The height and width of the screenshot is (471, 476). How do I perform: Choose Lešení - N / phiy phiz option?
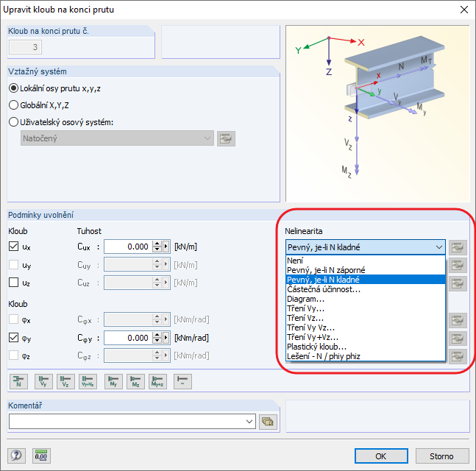point(366,356)
